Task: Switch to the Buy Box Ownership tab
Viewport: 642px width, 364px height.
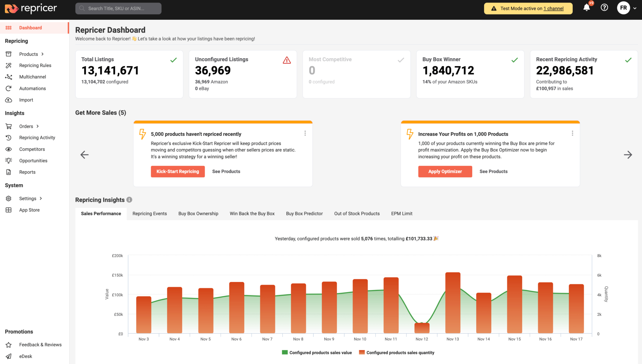Action: (x=198, y=213)
